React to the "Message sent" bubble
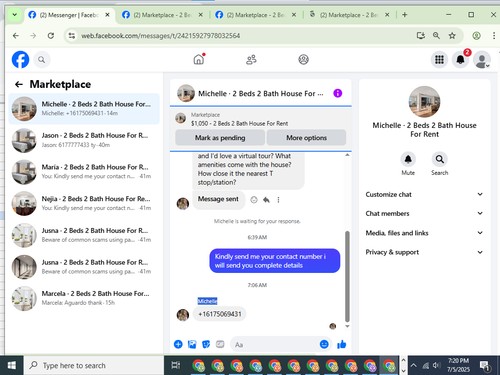500x375 pixels. 254,200
